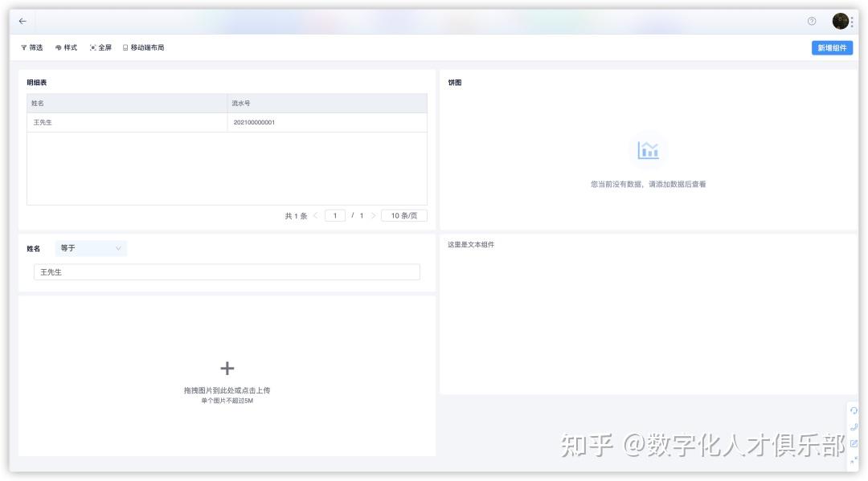Open 移动端布局 mobile layout
Image resolution: width=868 pixels, height=481 pixels.
[143, 47]
